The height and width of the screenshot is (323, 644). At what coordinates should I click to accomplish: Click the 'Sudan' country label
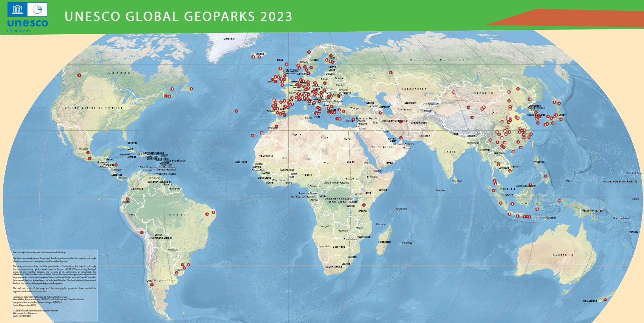(x=351, y=162)
